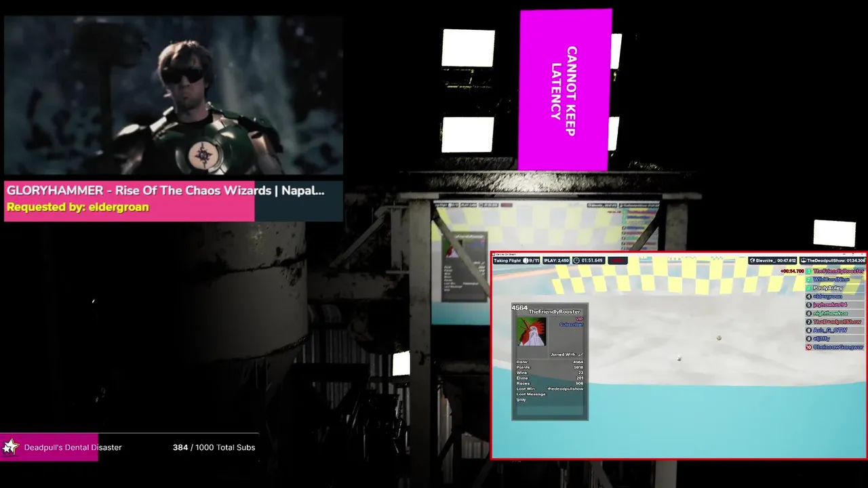The image size is (868, 488).
Task: Click the Blevnite_: 00:47.612 record time
Action: pyautogui.click(x=776, y=260)
